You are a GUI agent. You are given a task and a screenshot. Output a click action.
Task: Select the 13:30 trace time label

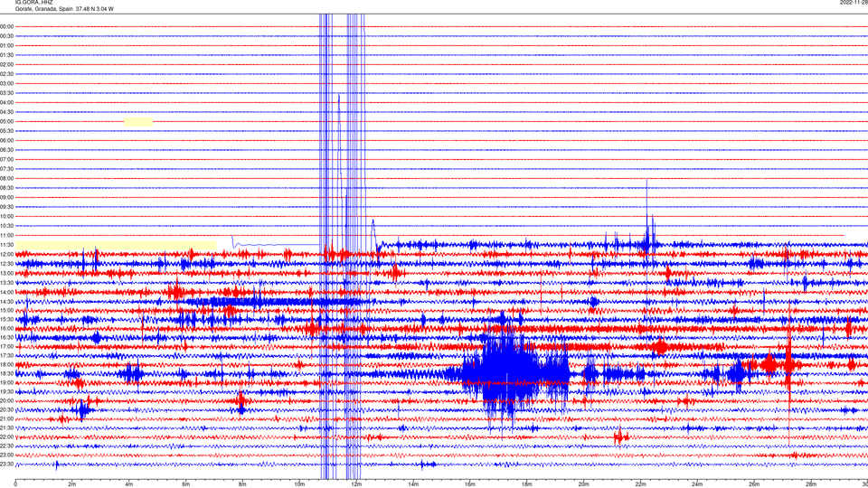click(x=6, y=283)
